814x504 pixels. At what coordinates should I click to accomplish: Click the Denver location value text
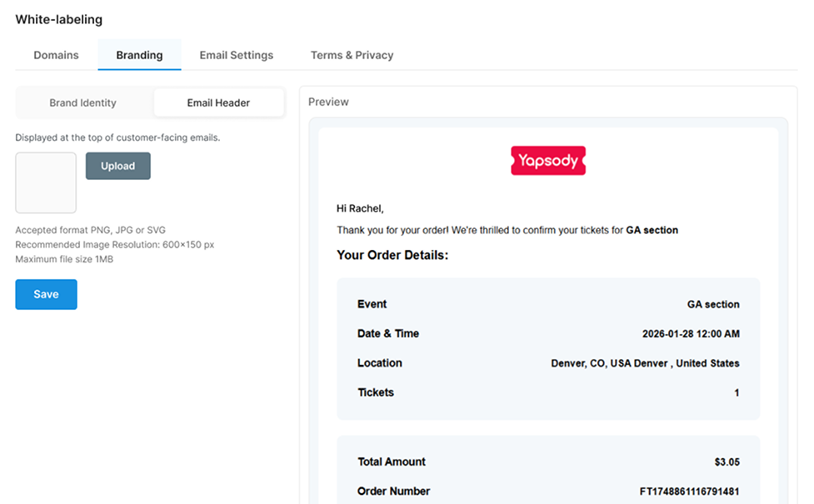point(645,363)
